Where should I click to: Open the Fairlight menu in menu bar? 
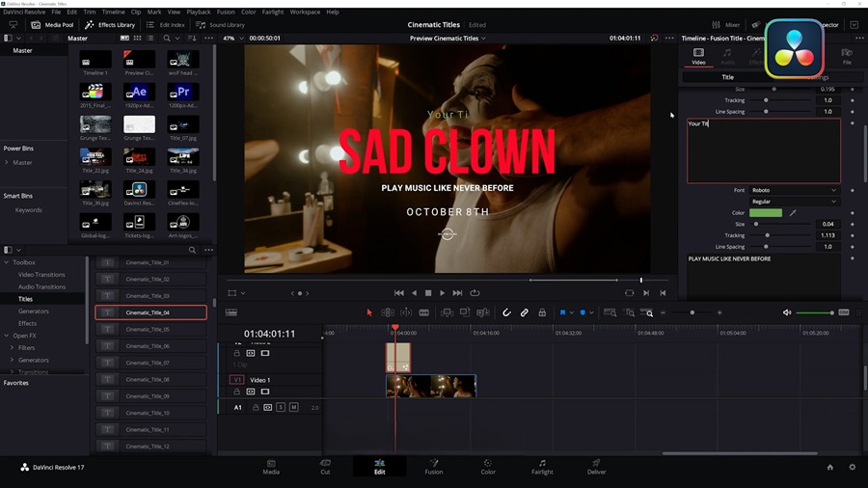point(275,12)
